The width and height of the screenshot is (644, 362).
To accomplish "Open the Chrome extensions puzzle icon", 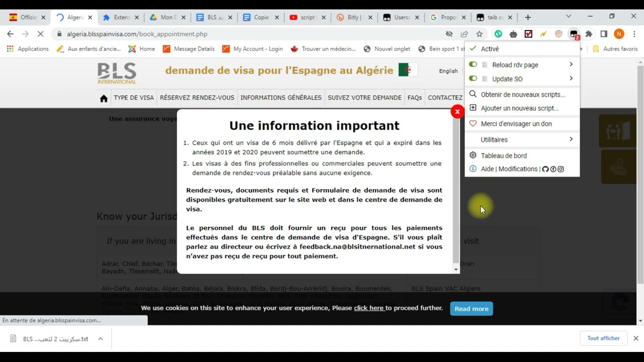I will [589, 34].
